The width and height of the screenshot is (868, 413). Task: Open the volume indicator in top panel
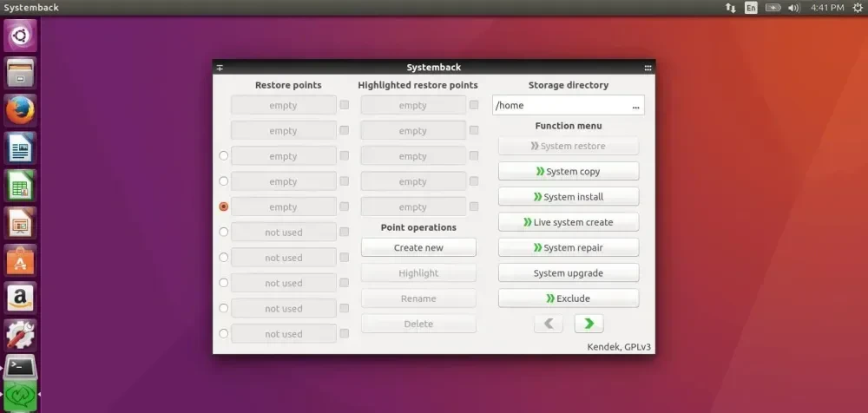click(x=794, y=8)
